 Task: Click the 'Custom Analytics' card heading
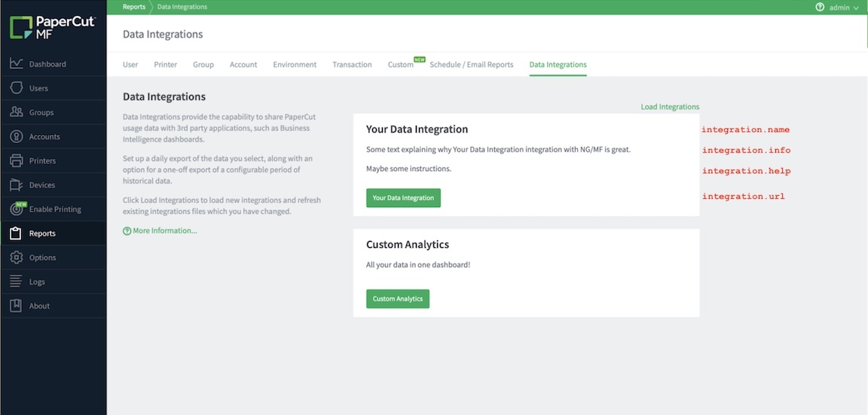point(408,245)
